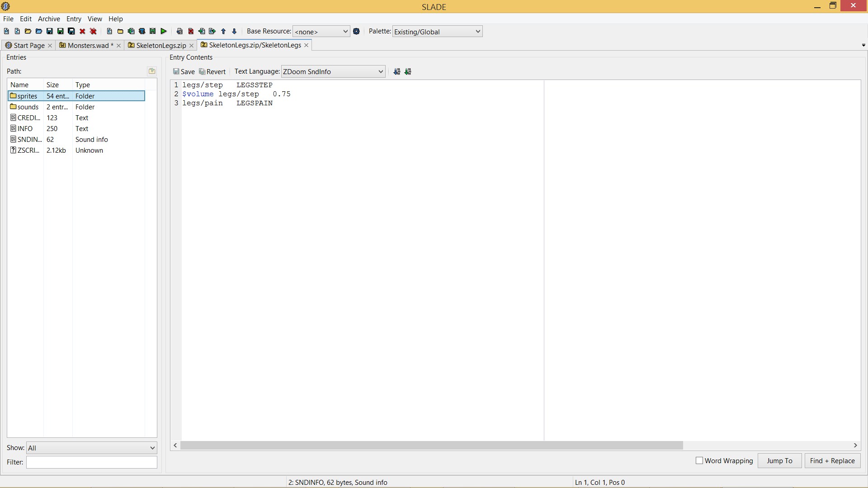
Task: Close the Start Page tab
Action: [x=50, y=45]
